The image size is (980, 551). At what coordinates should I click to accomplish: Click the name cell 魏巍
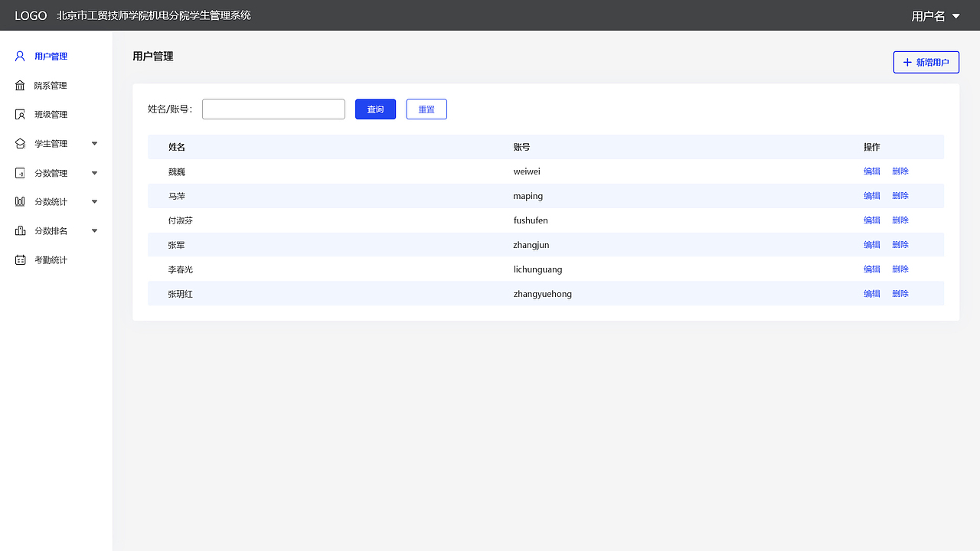177,171
